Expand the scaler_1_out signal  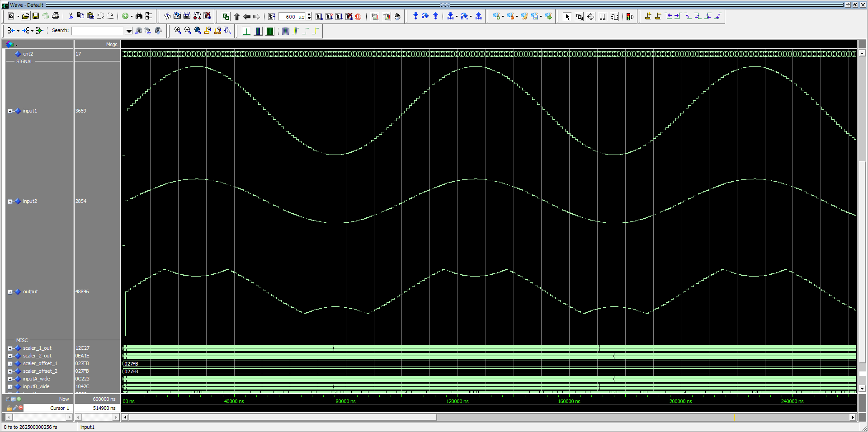(x=10, y=348)
